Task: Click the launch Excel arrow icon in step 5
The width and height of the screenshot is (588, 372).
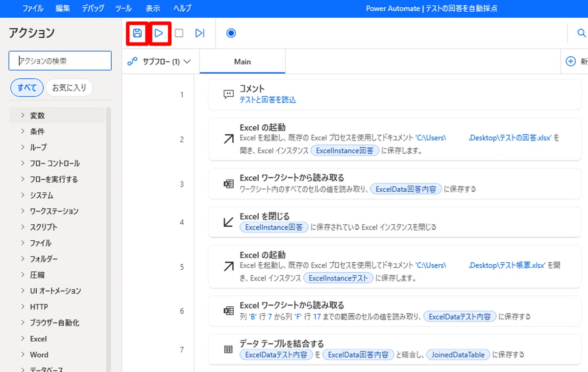Action: [228, 267]
